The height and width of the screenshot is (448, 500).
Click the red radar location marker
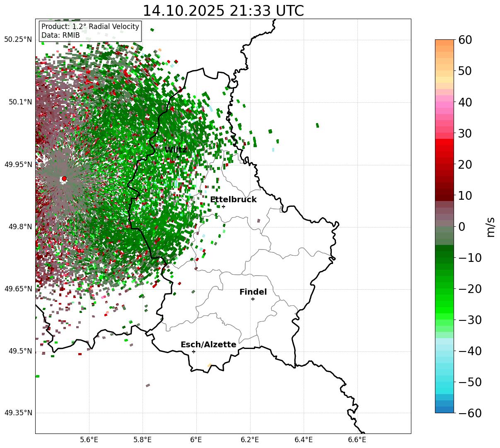(64, 179)
